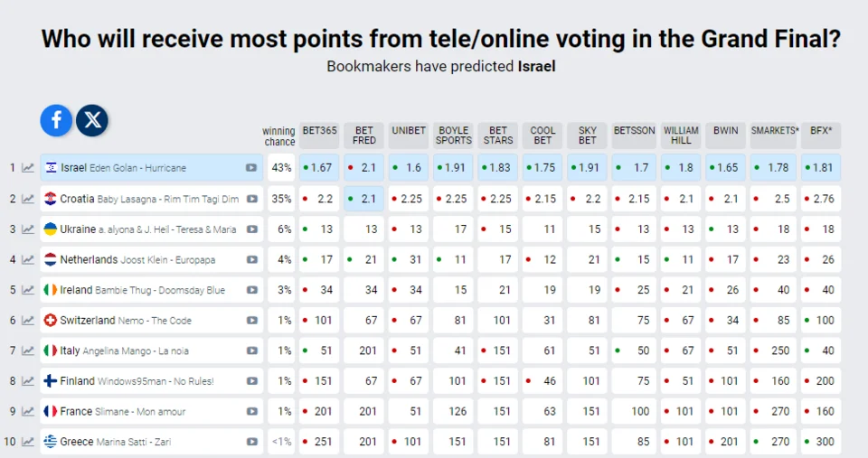Screen dimensions: 868x458
Task: Open Israel's odds history chart icon
Action: 28,168
